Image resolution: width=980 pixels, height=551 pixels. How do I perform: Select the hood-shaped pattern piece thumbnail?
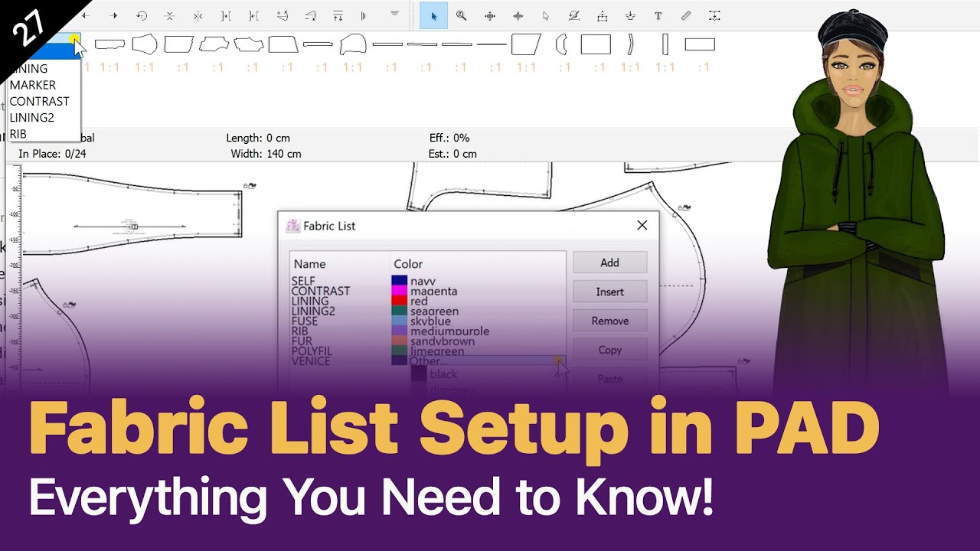click(x=353, y=44)
